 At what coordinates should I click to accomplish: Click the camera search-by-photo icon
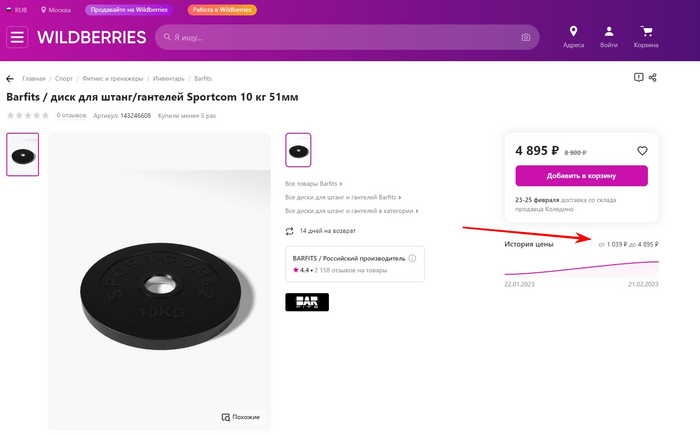point(526,38)
